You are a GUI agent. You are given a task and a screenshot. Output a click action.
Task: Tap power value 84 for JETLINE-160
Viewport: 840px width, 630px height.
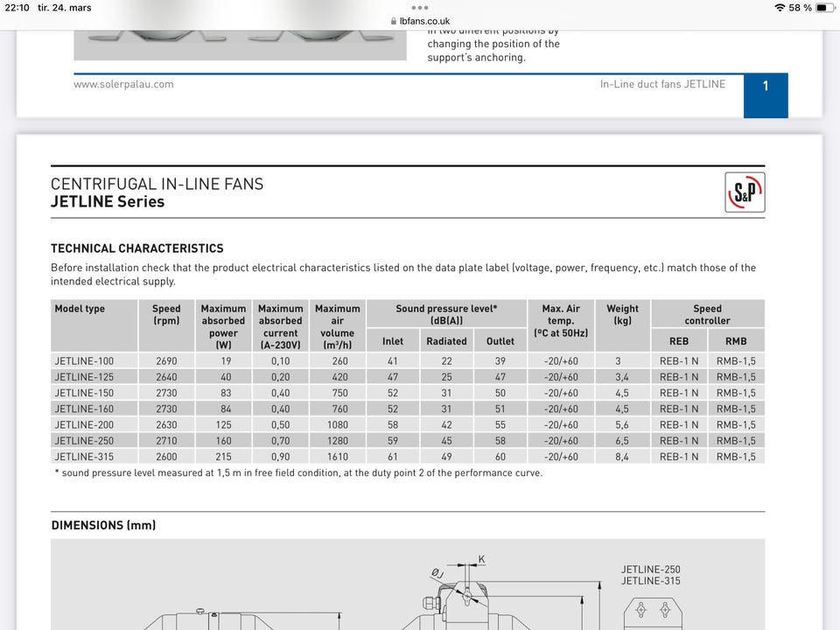(226, 409)
